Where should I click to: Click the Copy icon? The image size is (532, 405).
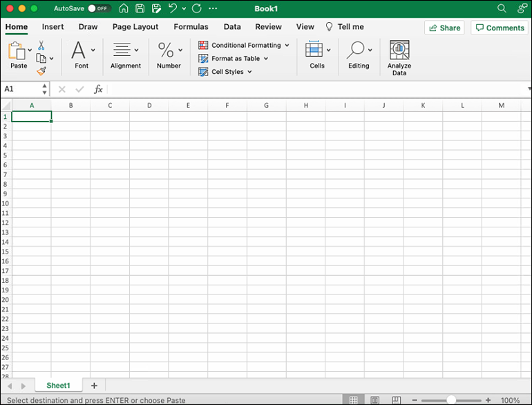[x=41, y=58]
